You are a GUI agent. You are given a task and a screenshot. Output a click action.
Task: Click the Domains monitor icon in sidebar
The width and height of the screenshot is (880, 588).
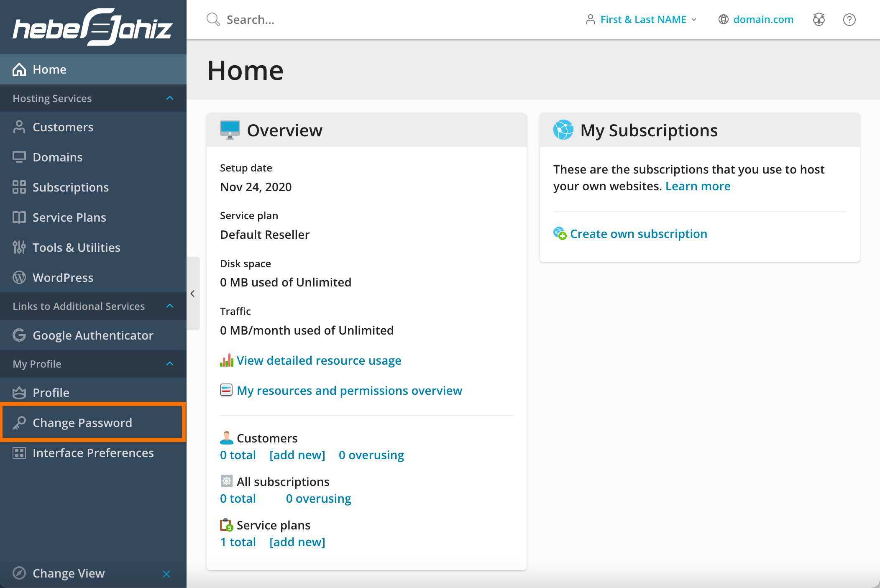[19, 157]
